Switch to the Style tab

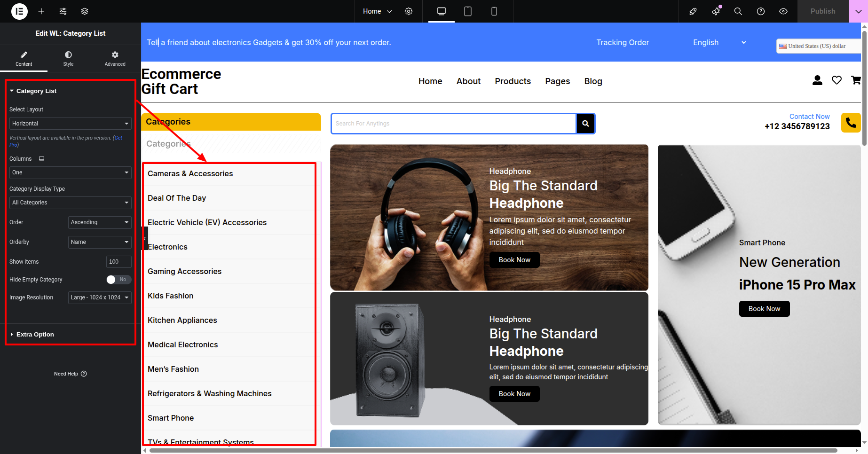point(68,59)
